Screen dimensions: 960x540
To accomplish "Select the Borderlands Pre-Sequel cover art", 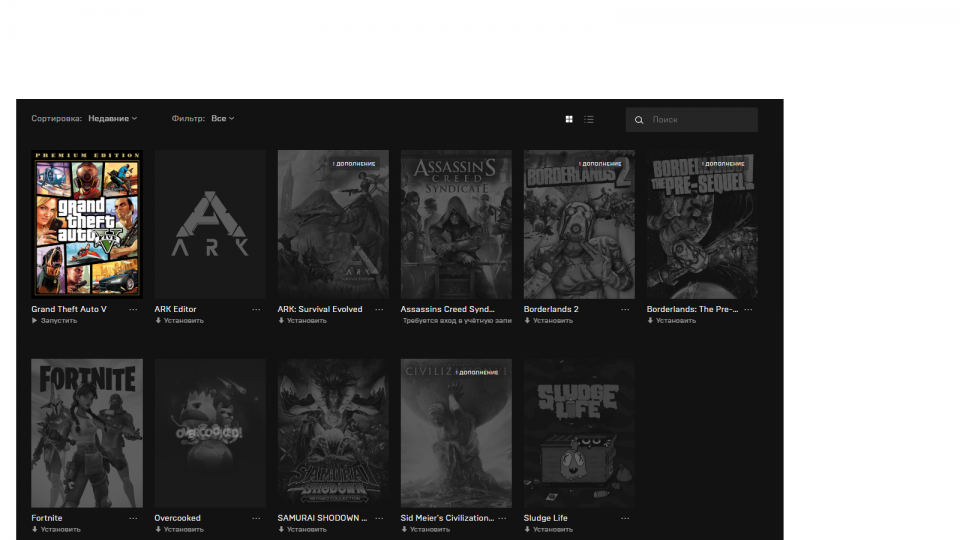I will point(702,224).
